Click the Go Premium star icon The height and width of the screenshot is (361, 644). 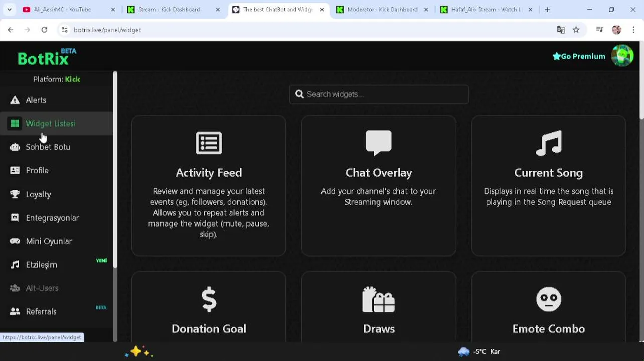tap(556, 56)
